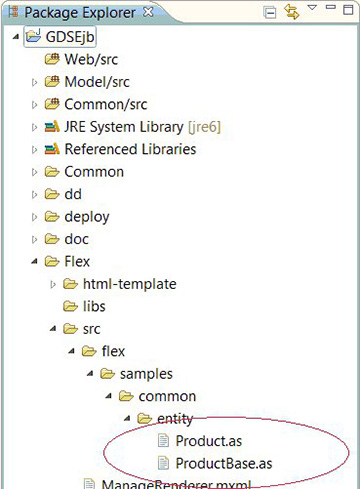Image resolution: width=360 pixels, height=489 pixels.
Task: Click the doc folder icon
Action: [52, 239]
